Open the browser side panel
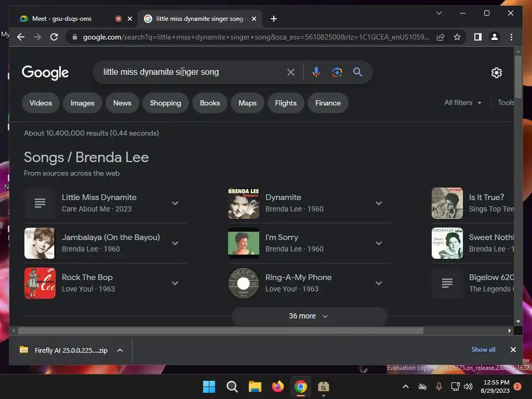The image size is (532, 399). pyautogui.click(x=478, y=37)
